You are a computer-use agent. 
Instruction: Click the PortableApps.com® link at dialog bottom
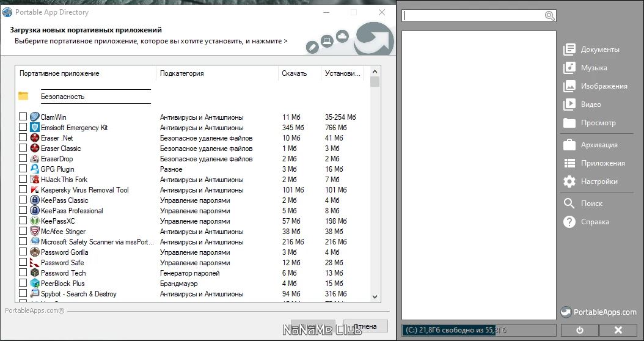point(34,310)
